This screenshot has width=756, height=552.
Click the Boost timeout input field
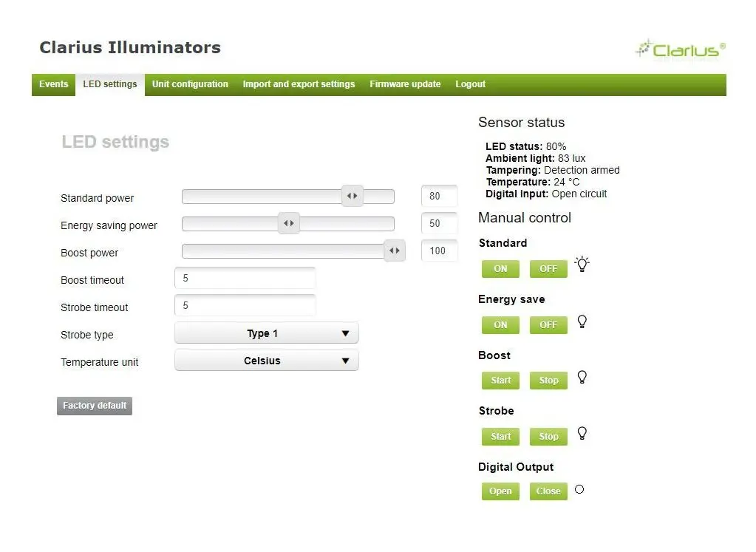(245, 278)
